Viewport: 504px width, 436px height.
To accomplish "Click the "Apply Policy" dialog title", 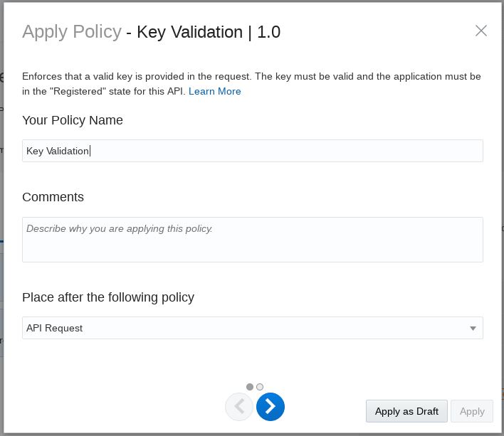I will pyautogui.click(x=72, y=32).
